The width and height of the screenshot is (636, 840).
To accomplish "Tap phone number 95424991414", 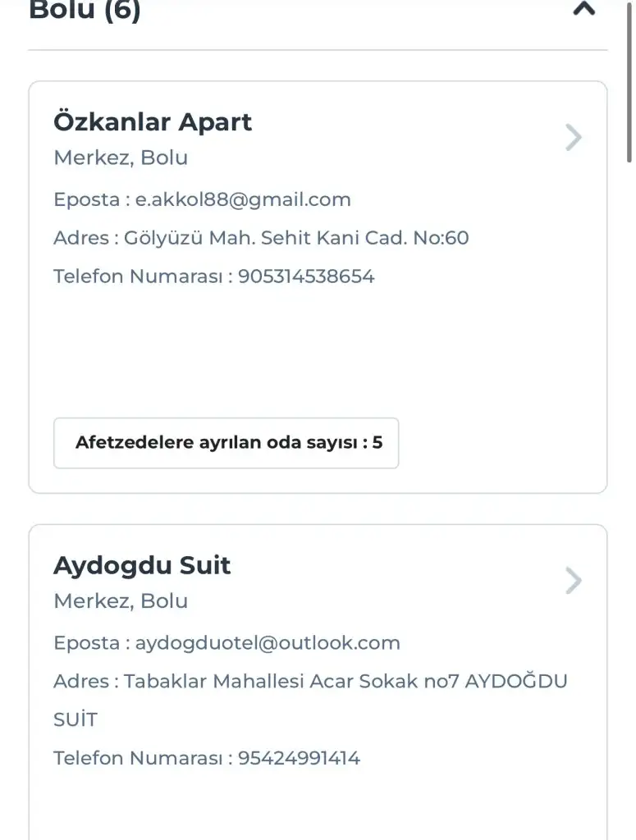I will [x=299, y=758].
